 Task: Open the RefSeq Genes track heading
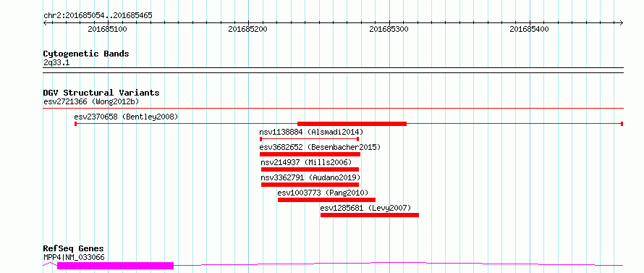73,249
